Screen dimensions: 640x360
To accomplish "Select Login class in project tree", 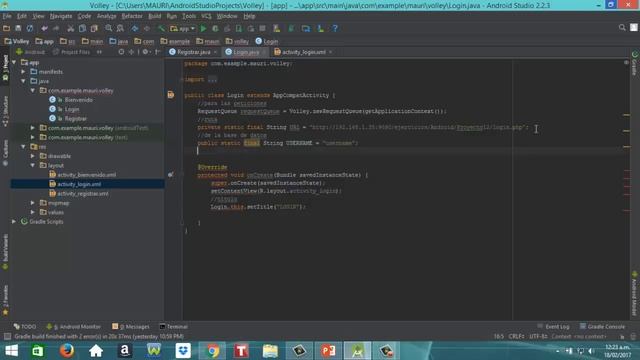I will (64, 109).
